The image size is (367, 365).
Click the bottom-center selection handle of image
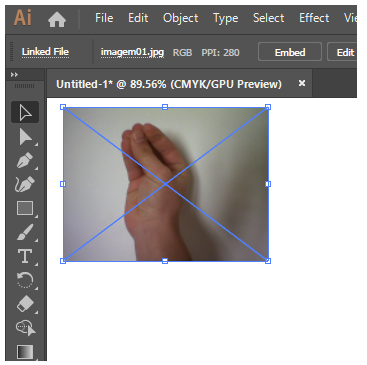(x=165, y=261)
